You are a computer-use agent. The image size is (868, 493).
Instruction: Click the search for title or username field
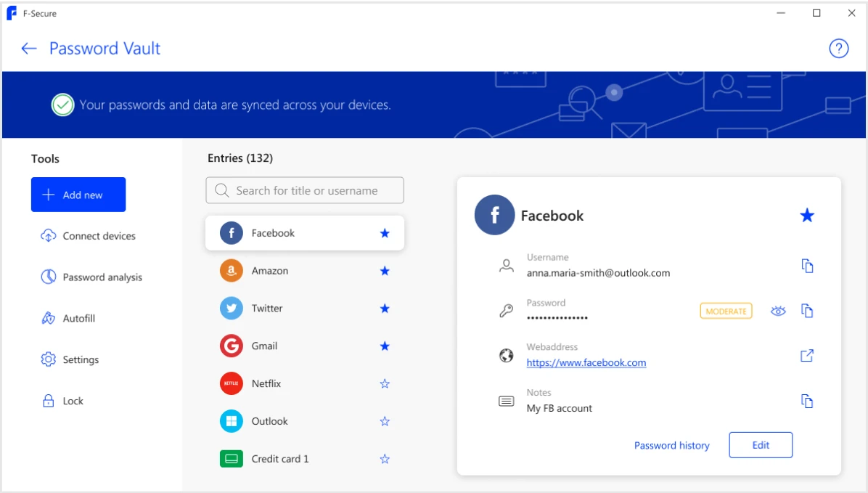(305, 191)
